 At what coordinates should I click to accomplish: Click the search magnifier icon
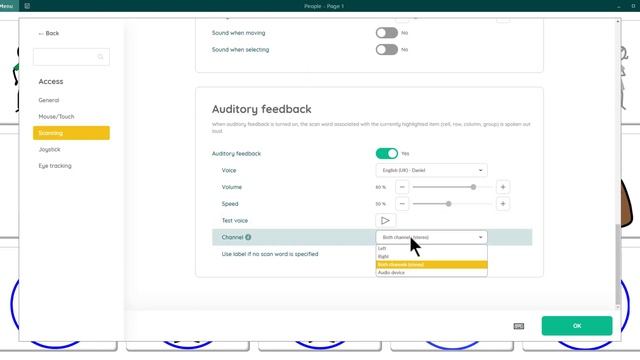(x=100, y=57)
